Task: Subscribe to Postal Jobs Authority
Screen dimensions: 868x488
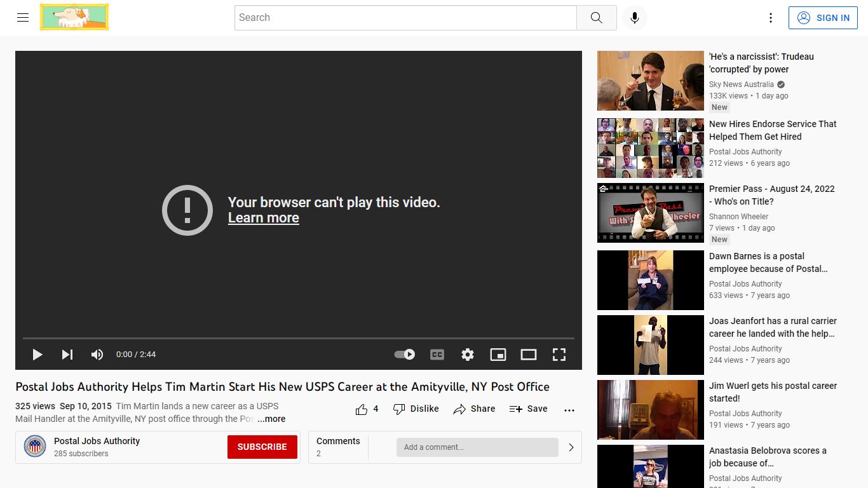Action: tap(262, 447)
